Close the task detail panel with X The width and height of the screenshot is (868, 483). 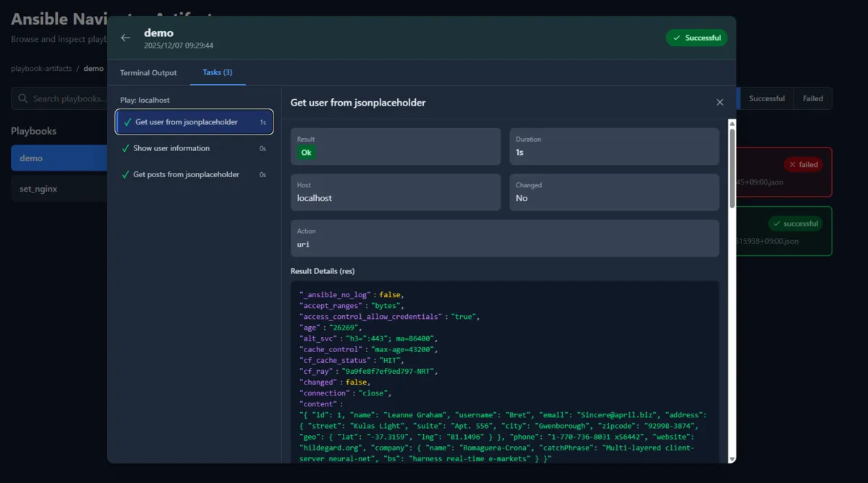(720, 103)
